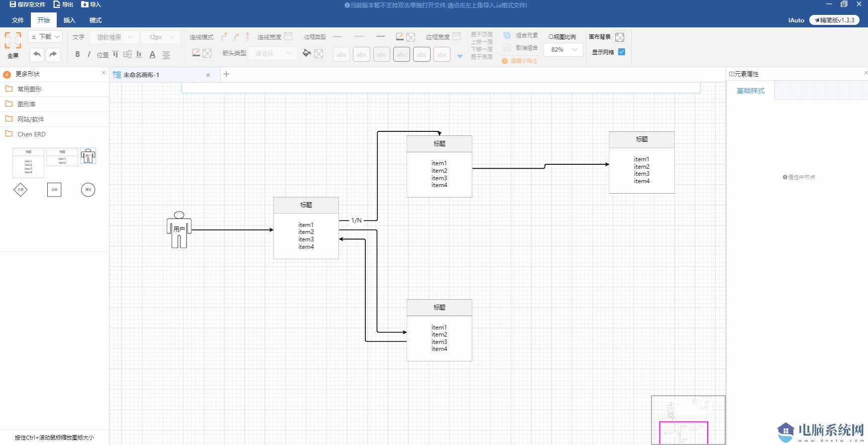868x445 pixels.
Task: Open the connector line transparent color swatch
Action: 207,53
